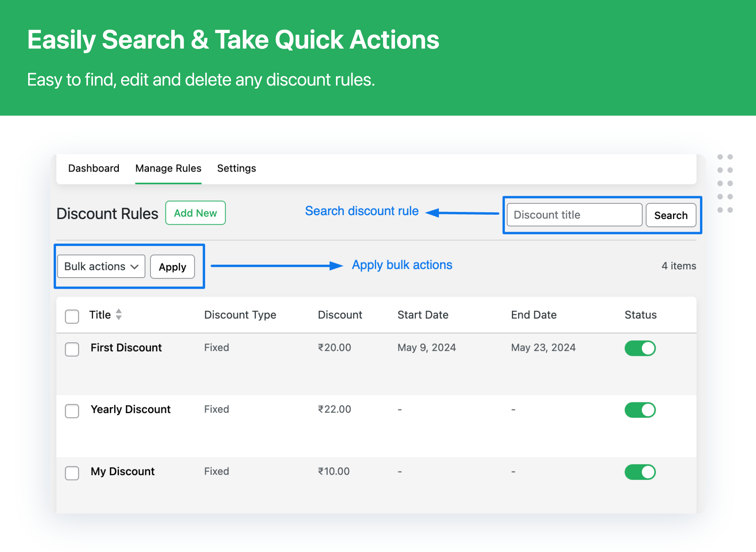Open the My Discount rule title link
This screenshot has height=552, width=756.
coord(122,471)
